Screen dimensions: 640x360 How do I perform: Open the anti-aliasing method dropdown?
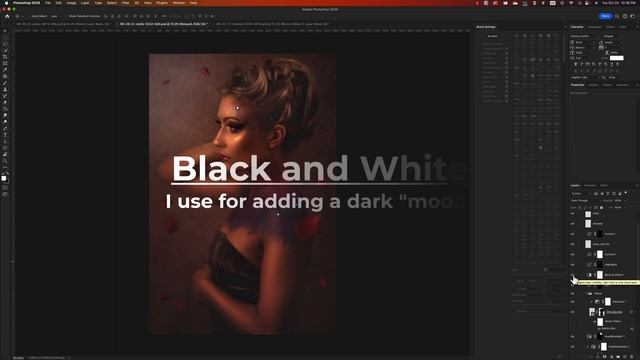pyautogui.click(x=616, y=77)
